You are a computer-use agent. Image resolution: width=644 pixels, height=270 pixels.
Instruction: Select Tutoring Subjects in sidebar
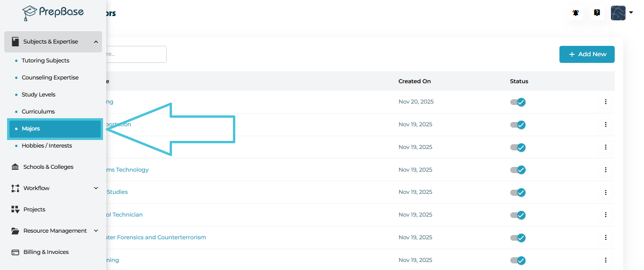coord(45,61)
